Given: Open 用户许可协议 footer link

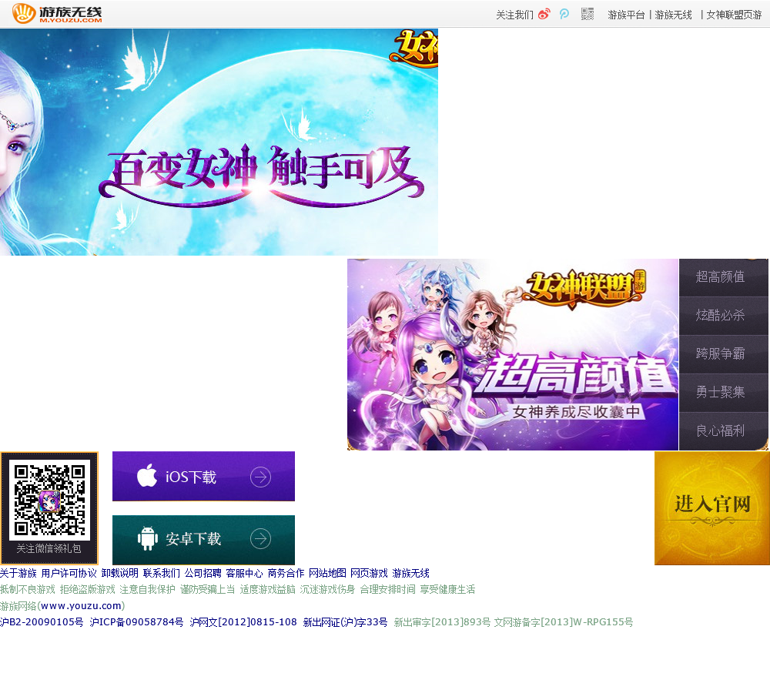Looking at the screenshot, I should coord(69,573).
